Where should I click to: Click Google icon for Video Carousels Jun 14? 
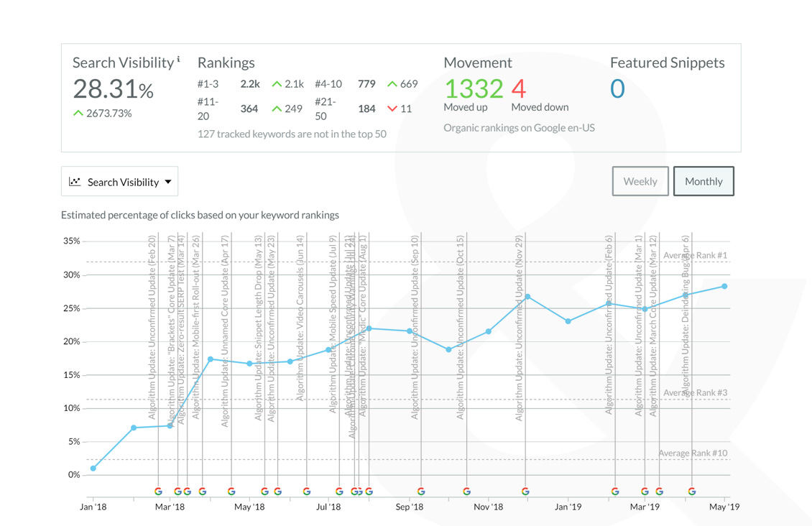(307, 492)
